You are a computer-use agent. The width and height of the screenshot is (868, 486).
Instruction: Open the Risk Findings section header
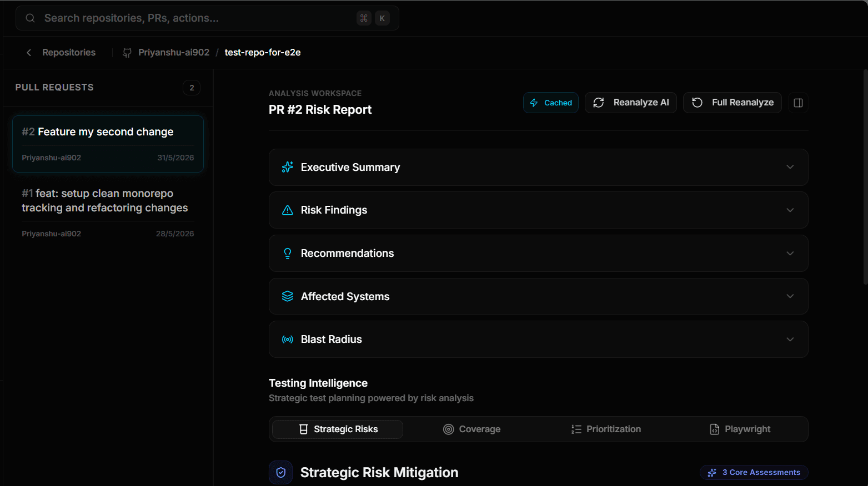(x=538, y=210)
